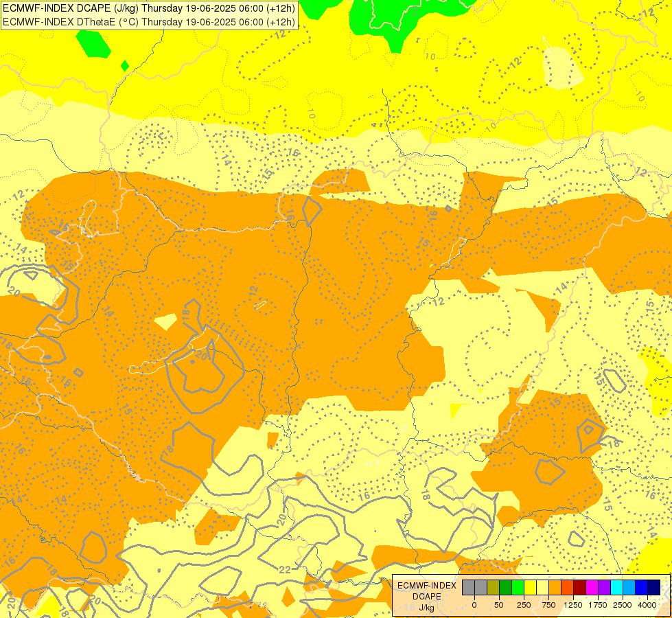Click the legend value 0

[x=474, y=605]
